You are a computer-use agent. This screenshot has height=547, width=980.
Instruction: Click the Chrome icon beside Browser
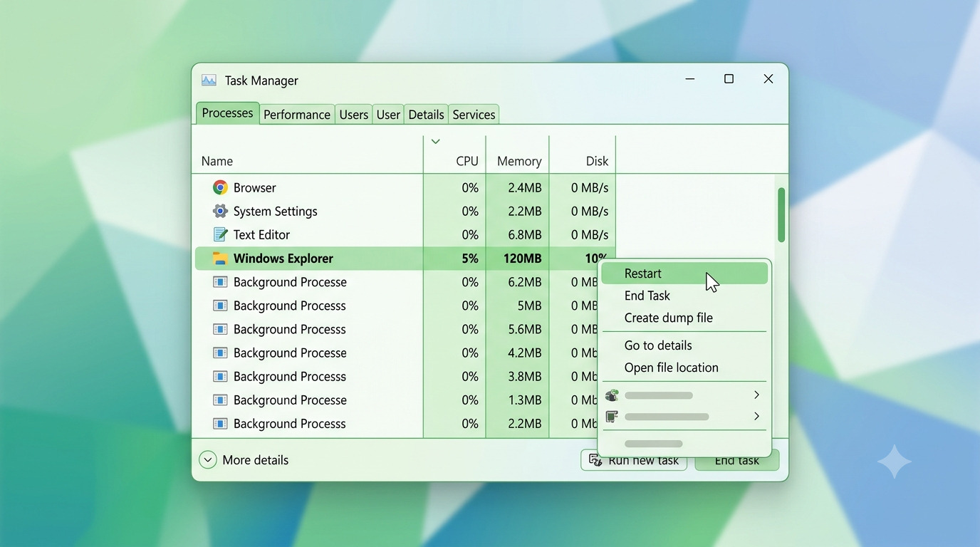pos(220,187)
